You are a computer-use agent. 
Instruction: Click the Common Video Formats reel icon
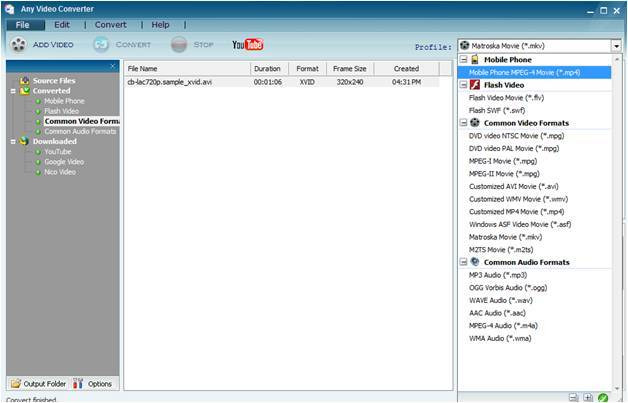coord(475,123)
